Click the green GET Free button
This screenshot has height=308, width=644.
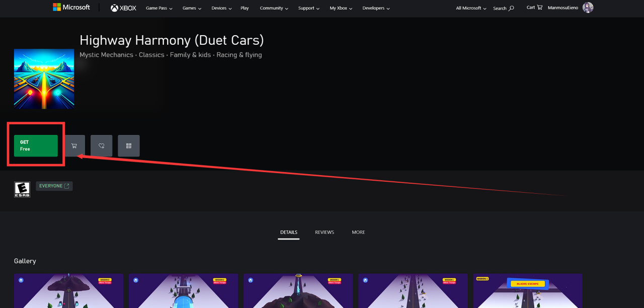(x=36, y=146)
